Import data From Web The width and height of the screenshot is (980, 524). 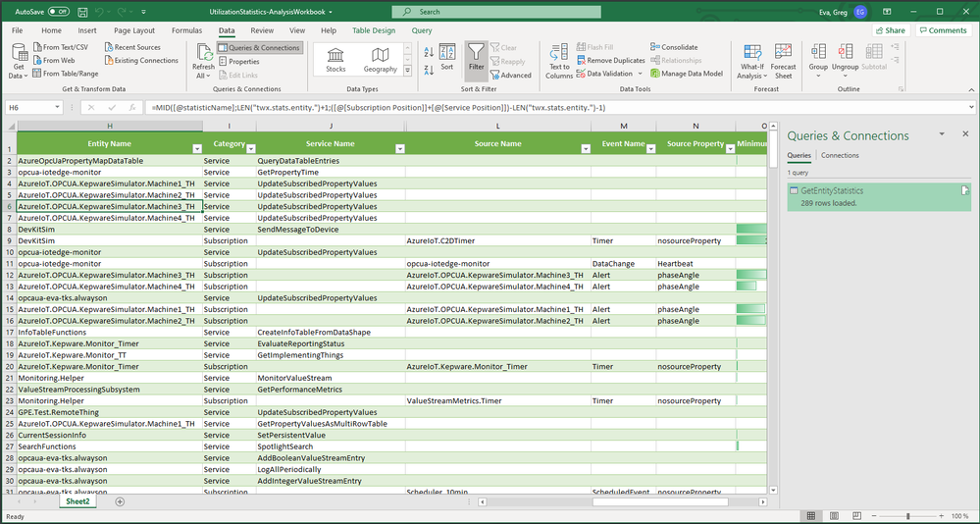pyautogui.click(x=54, y=60)
